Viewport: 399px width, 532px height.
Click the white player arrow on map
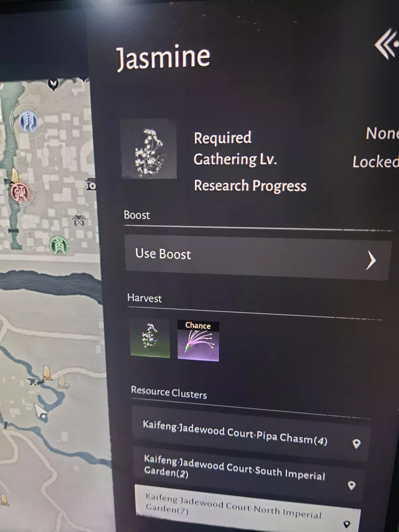tap(41, 411)
